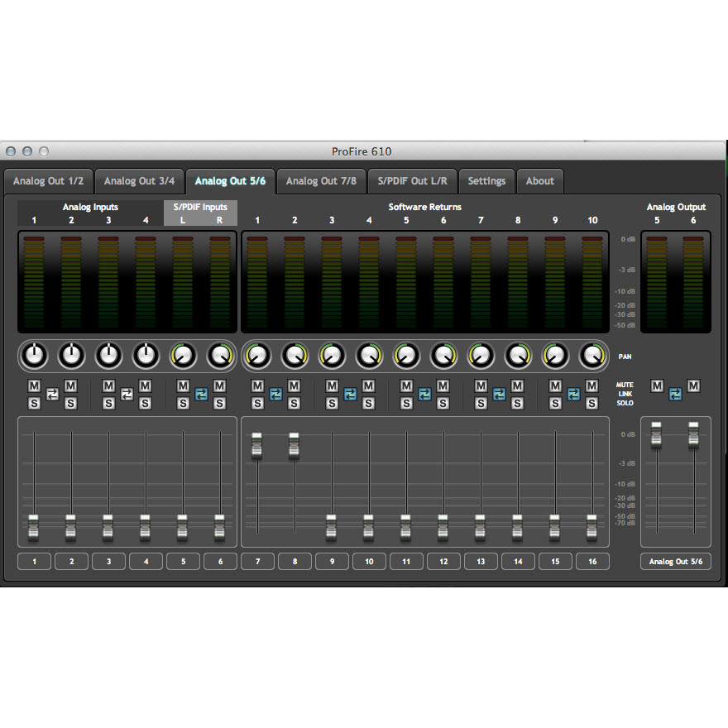Go to the Analog Out 7/8 tab

(321, 181)
